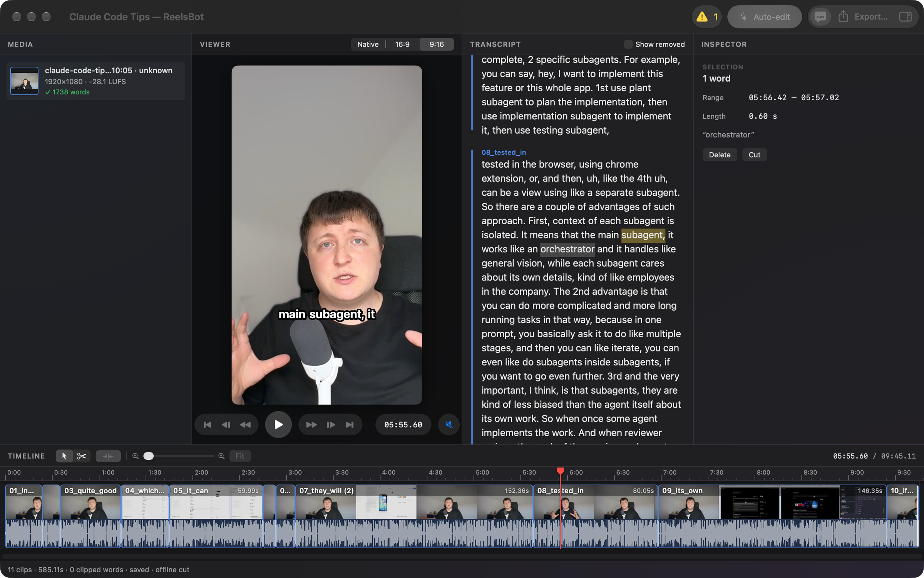Rewind playback
The image size is (924, 578).
[x=245, y=425]
